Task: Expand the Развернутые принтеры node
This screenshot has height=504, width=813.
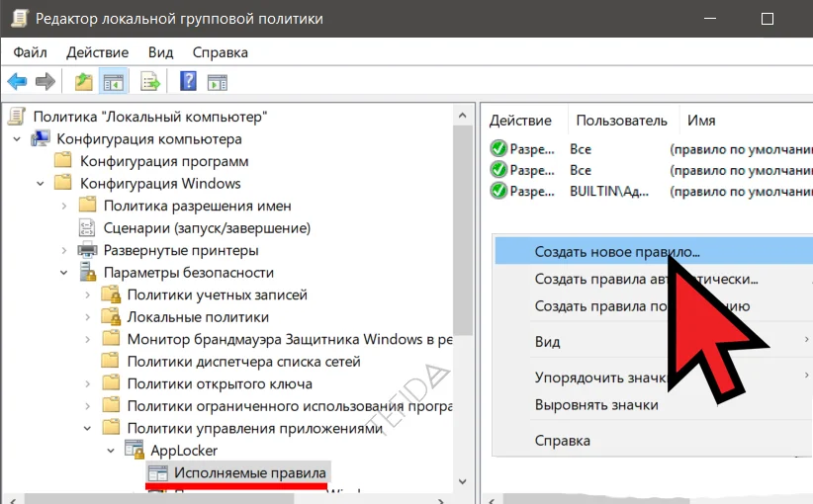Action: pos(63,250)
